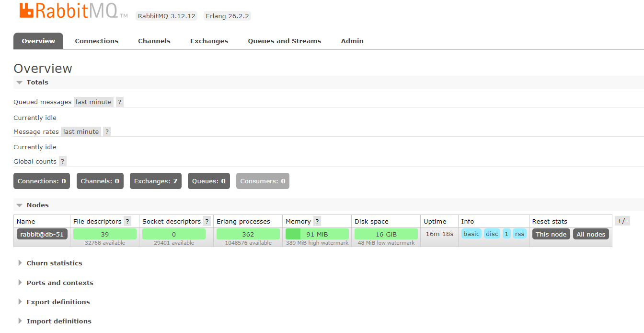The height and width of the screenshot is (333, 644).
Task: Click the Uptime column header
Action: pos(435,221)
